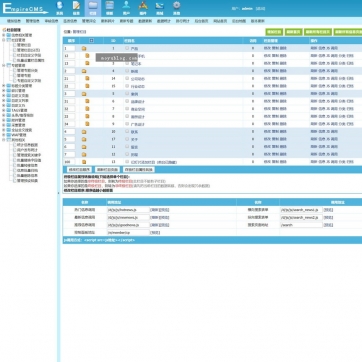Click the folder icon in the ID 15 row
This screenshot has width=362, height=362.
tap(87, 86)
